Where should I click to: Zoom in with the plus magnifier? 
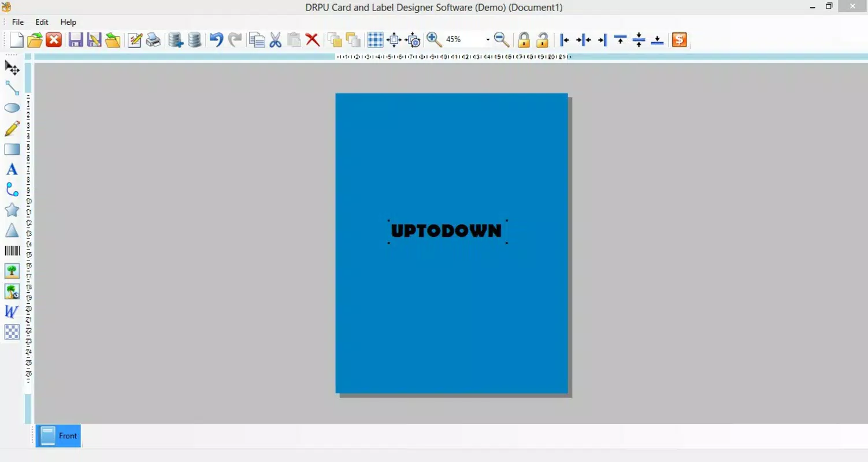pyautogui.click(x=434, y=40)
